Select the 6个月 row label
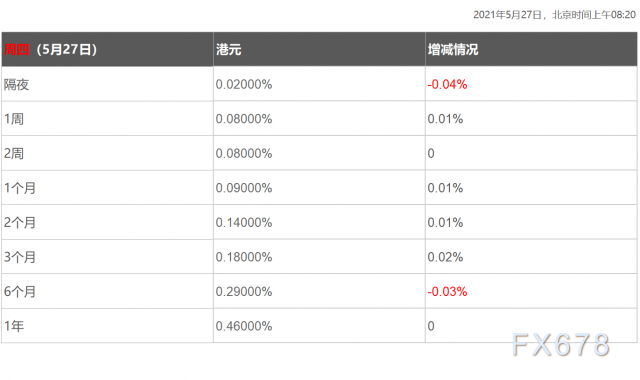This screenshot has height=380, width=640. 20,292
